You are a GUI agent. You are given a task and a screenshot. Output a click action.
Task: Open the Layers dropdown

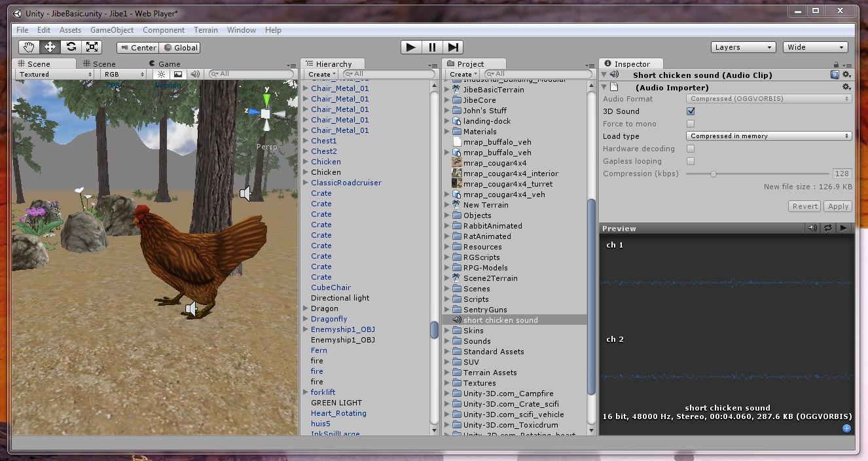pyautogui.click(x=743, y=47)
